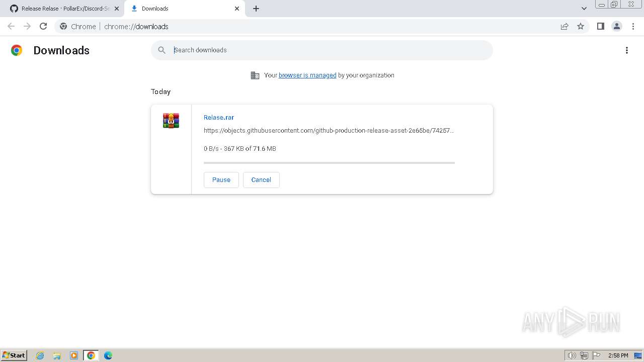
Task: Click the search magnifier icon
Action: [x=162, y=50]
